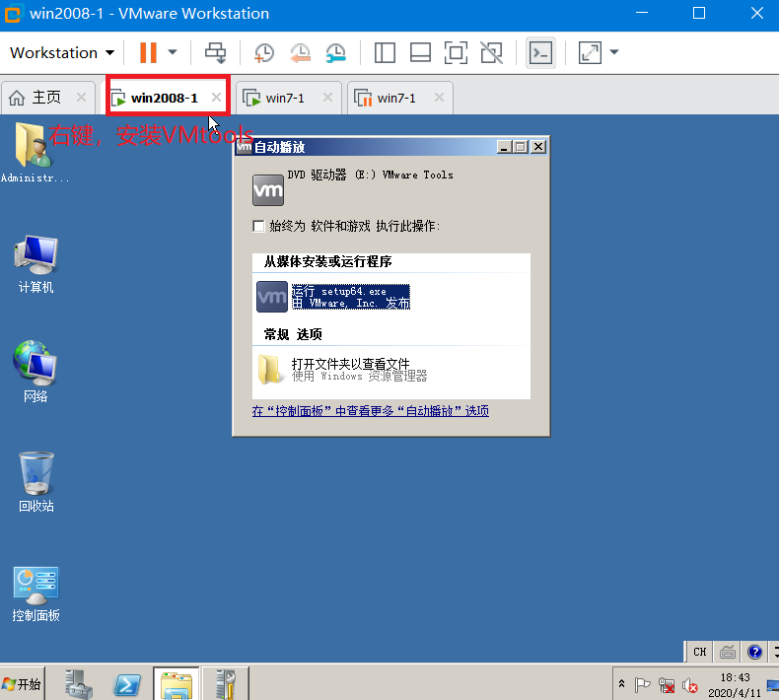Open the Action Center flag icon

642,685
